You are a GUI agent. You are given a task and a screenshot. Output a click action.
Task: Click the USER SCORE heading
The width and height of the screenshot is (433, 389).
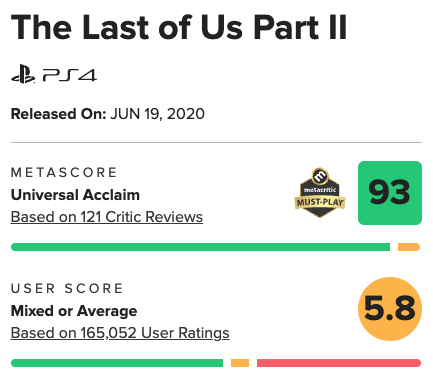tap(67, 289)
